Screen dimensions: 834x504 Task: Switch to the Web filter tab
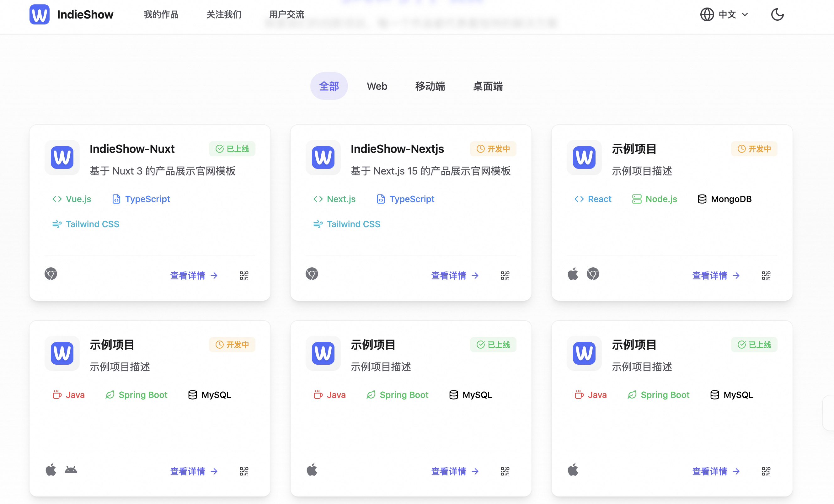pyautogui.click(x=377, y=86)
